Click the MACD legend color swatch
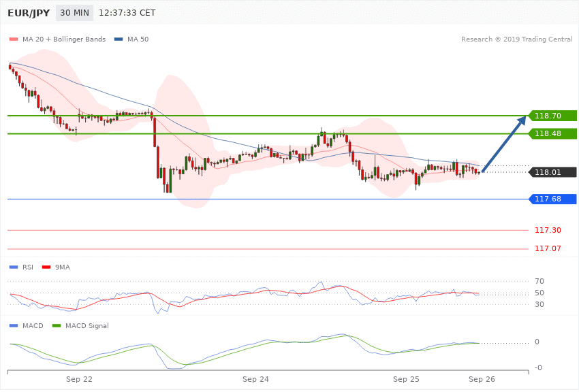The height and width of the screenshot is (392, 579). tap(14, 325)
